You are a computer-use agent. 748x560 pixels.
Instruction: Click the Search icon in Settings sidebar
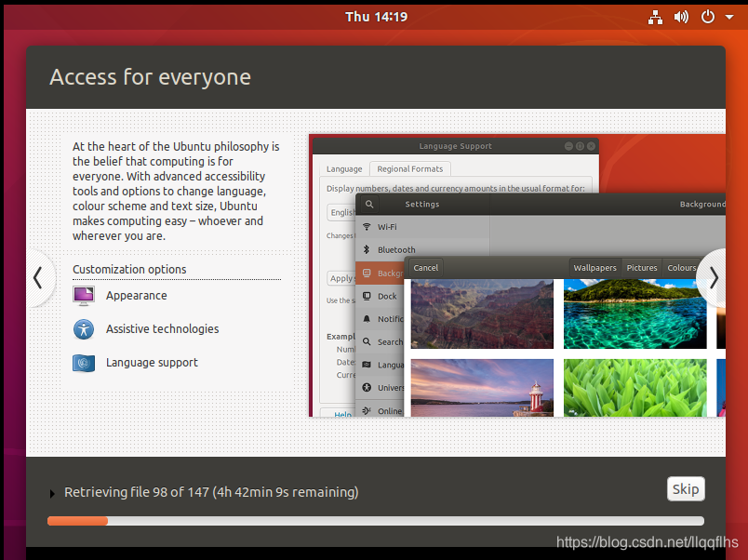pyautogui.click(x=367, y=342)
